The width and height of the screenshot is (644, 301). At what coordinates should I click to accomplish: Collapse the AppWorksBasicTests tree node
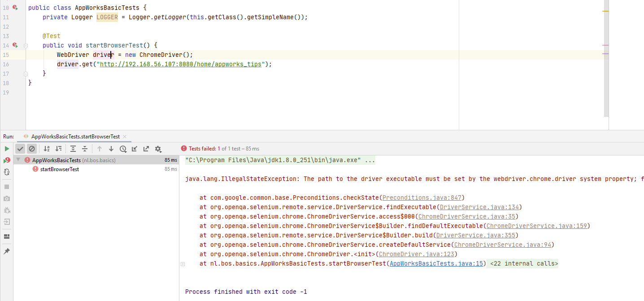tap(18, 160)
